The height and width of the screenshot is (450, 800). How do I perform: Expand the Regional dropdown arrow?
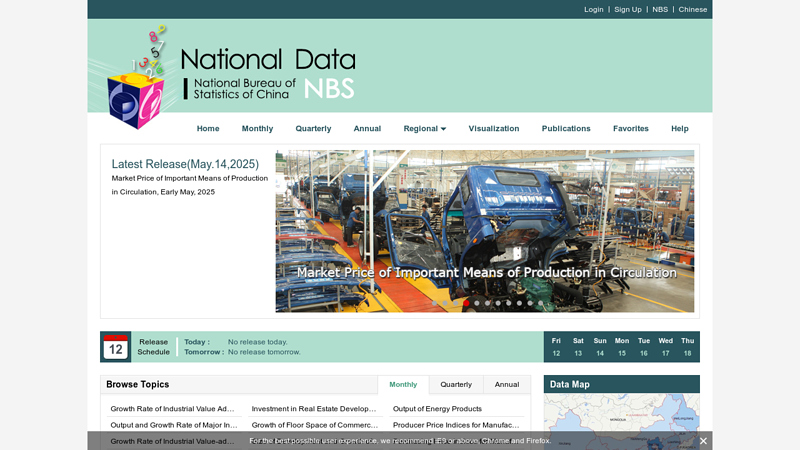coord(443,129)
